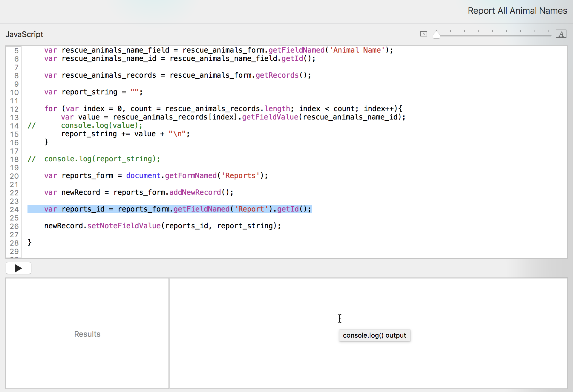This screenshot has width=573, height=392.
Task: Click the setNoteFieldValue method name
Action: (x=124, y=226)
